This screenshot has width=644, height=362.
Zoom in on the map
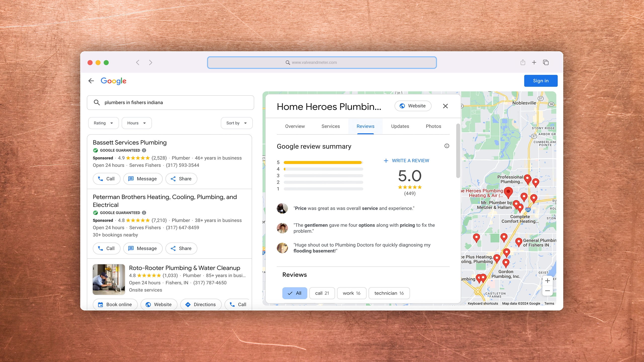(x=547, y=281)
